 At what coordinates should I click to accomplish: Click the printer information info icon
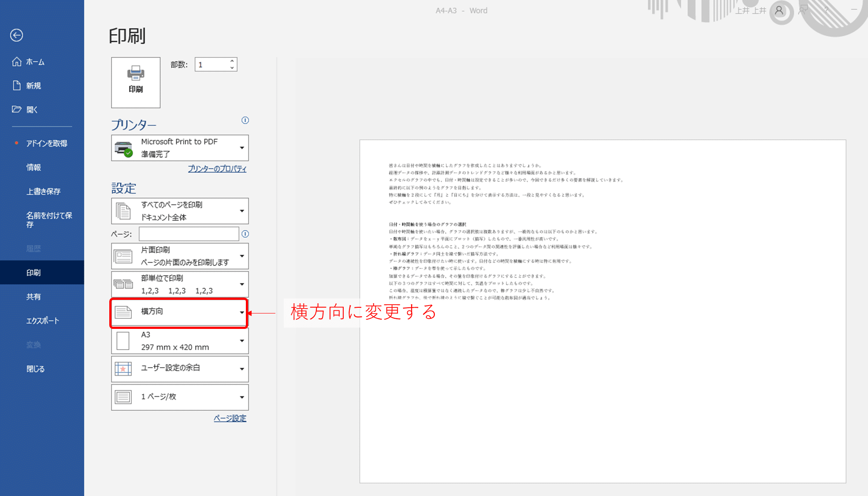(x=245, y=120)
